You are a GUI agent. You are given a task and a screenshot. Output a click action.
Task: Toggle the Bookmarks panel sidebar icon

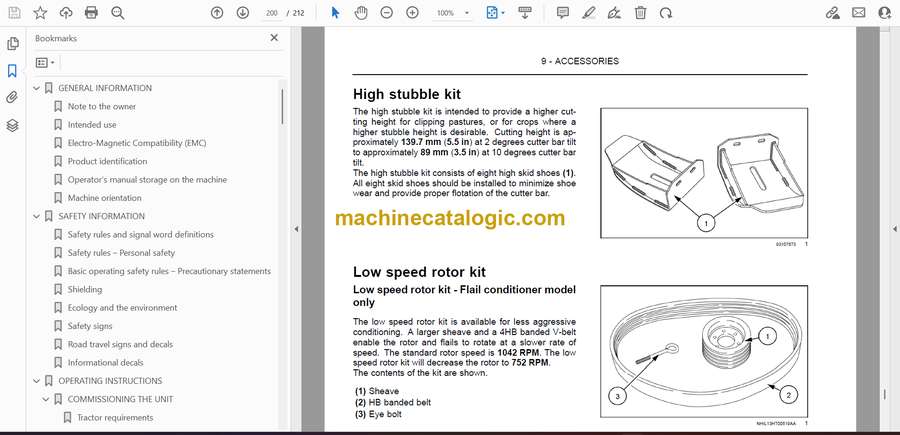12,71
